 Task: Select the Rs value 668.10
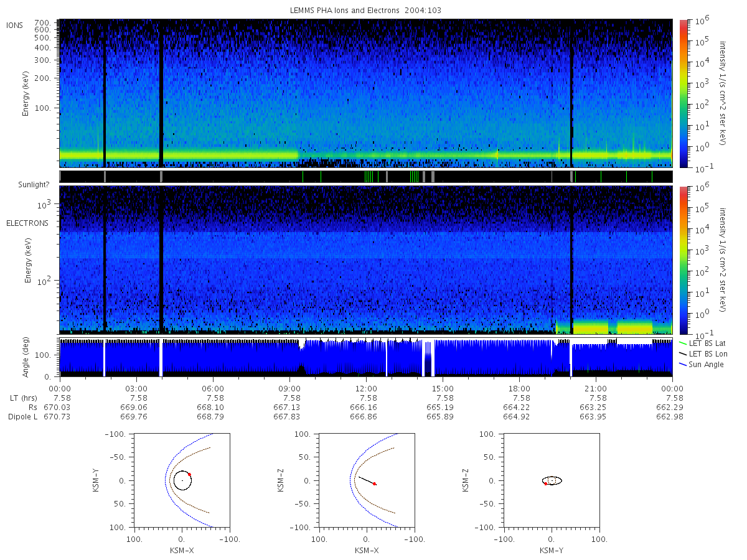pyautogui.click(x=210, y=407)
